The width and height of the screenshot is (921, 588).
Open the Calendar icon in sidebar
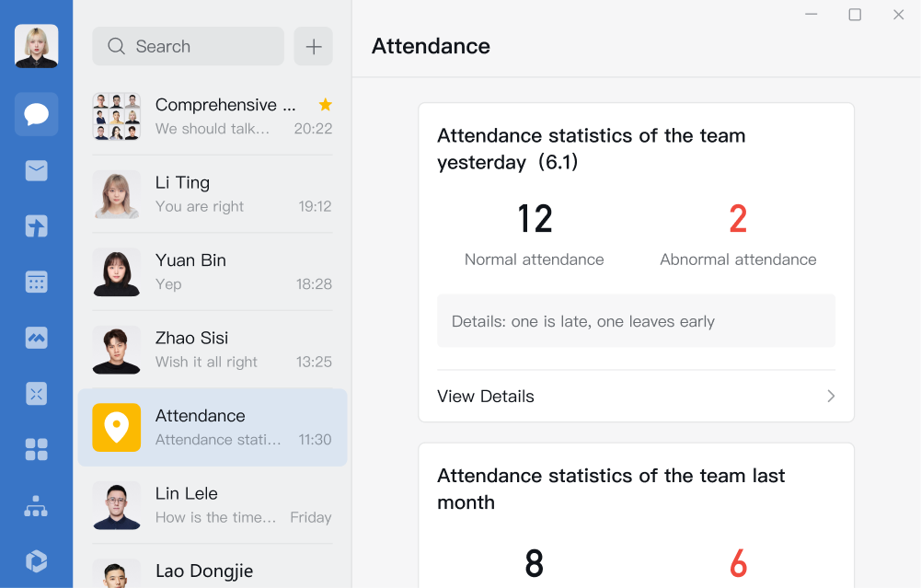[37, 282]
